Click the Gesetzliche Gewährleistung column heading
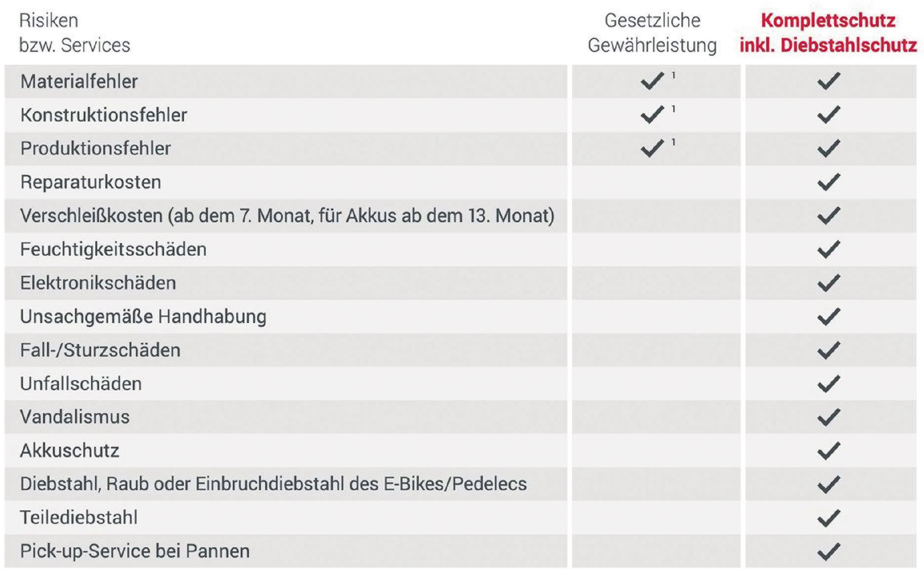This screenshot has width=924, height=578. 652,33
